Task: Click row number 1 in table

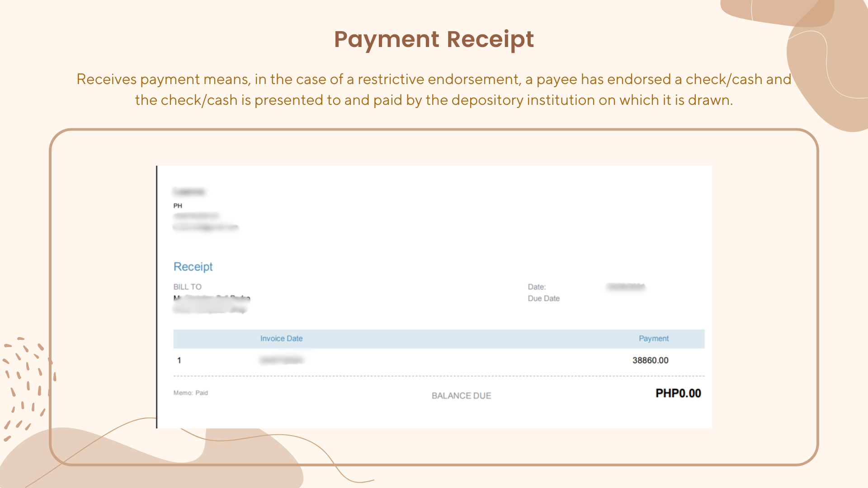Action: (x=179, y=360)
